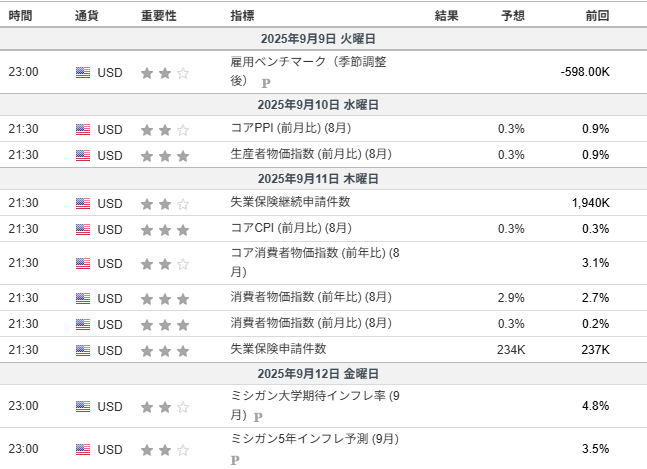Image resolution: width=647 pixels, height=469 pixels.
Task: Click the US flag in the 失業保険継続申請件数 row
Action: [x=83, y=203]
